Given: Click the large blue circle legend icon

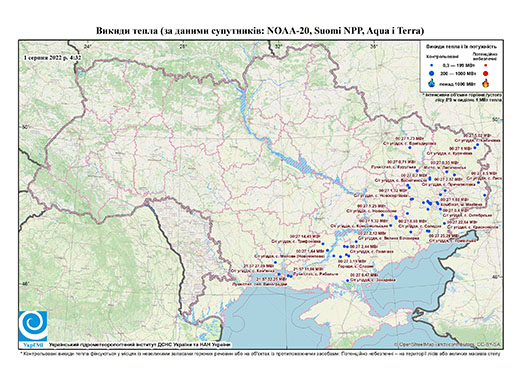Looking at the screenshot, I should tap(432, 73).
